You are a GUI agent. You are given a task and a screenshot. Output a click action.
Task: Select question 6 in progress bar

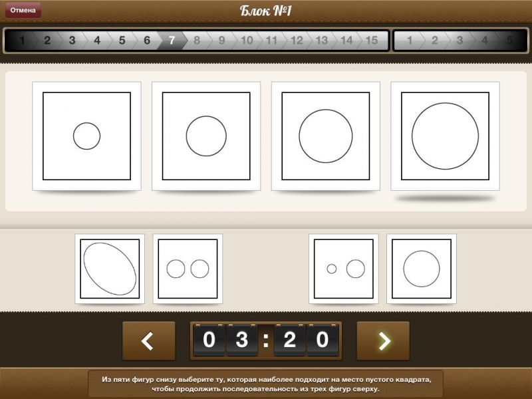click(x=147, y=41)
